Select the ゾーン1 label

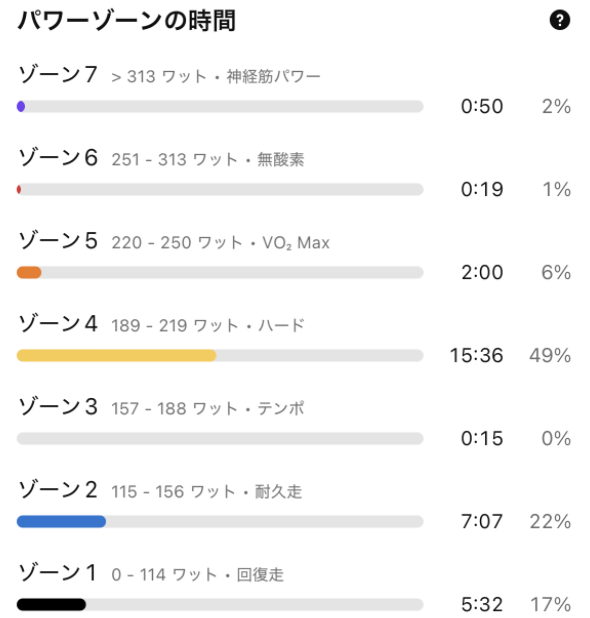pos(57,573)
